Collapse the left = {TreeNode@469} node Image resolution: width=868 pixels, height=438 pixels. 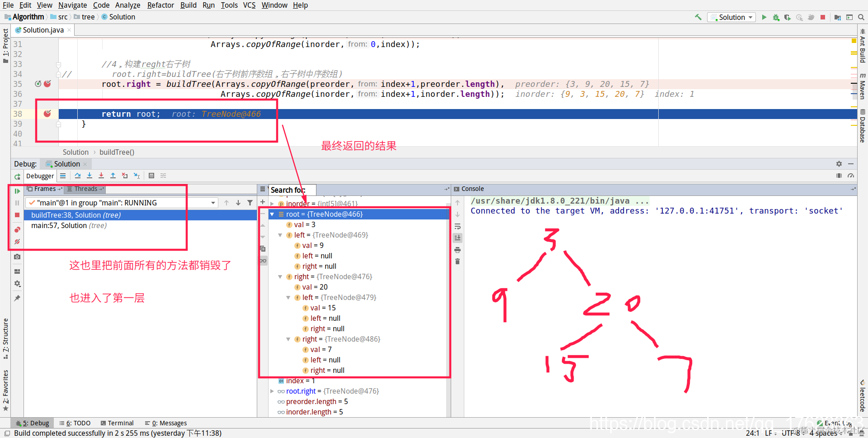(x=280, y=235)
